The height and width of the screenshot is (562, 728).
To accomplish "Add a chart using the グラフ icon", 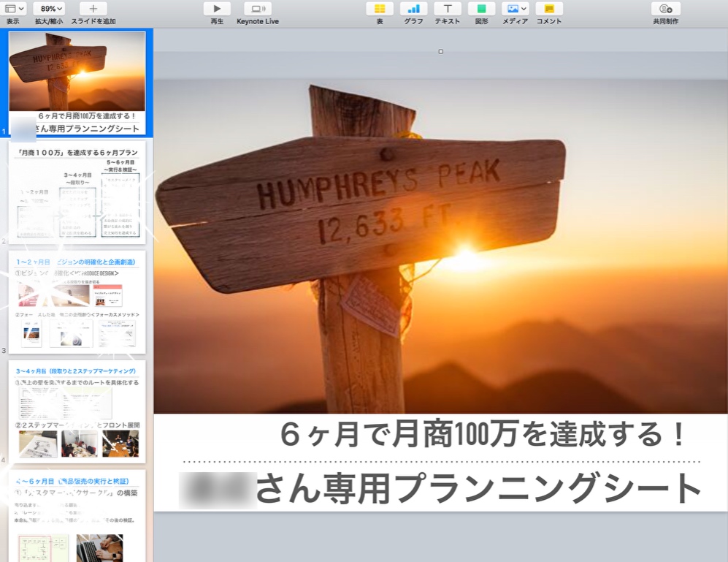I will [413, 9].
